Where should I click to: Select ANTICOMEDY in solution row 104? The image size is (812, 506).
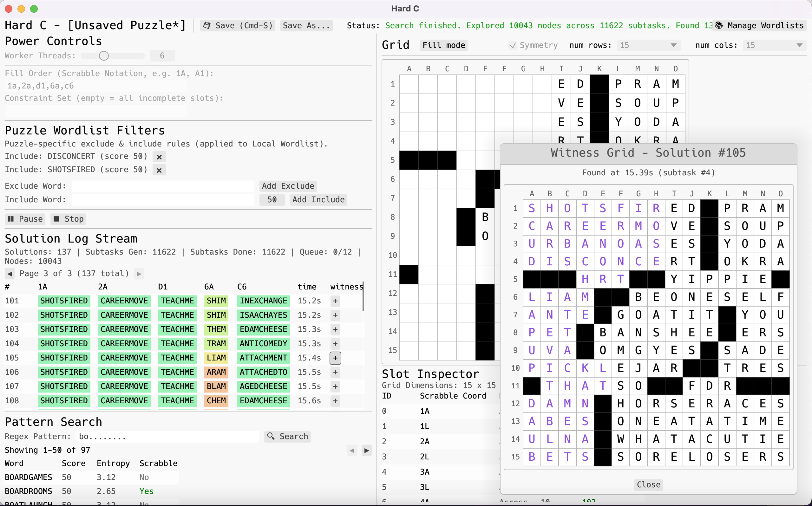pyautogui.click(x=263, y=344)
